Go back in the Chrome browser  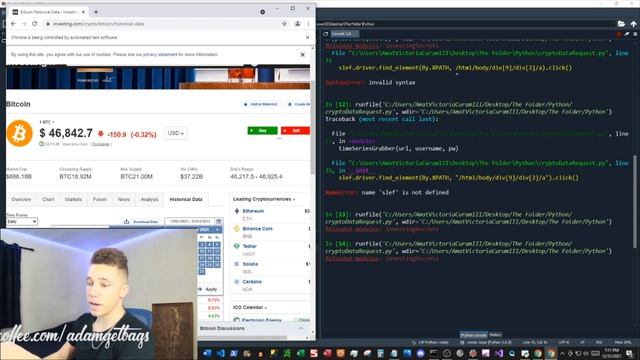tap(13, 24)
